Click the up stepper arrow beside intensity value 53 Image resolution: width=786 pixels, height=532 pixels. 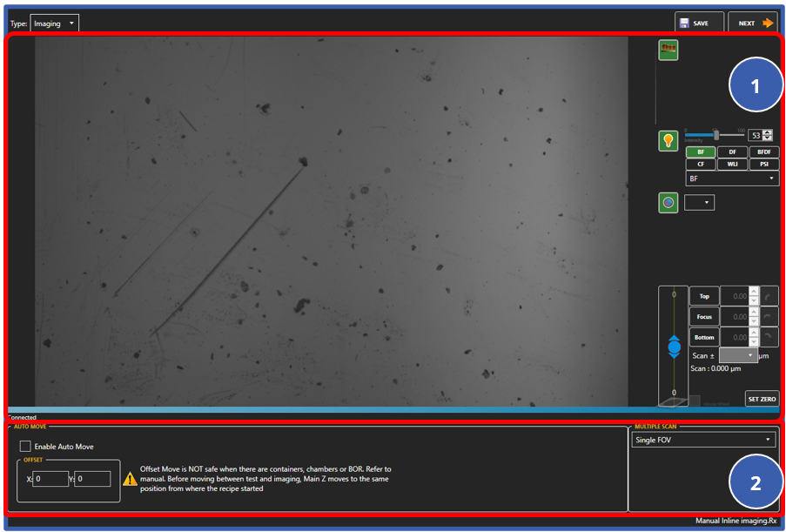point(768,131)
